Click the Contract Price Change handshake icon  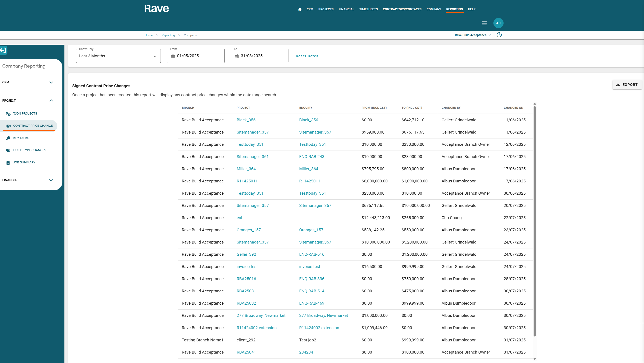[x=8, y=126]
